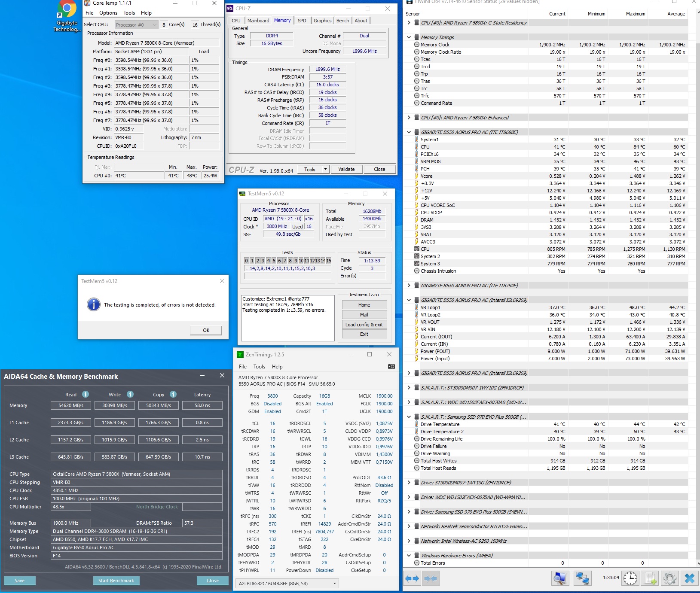Switch to CPU-Z Graphics tab

323,21
